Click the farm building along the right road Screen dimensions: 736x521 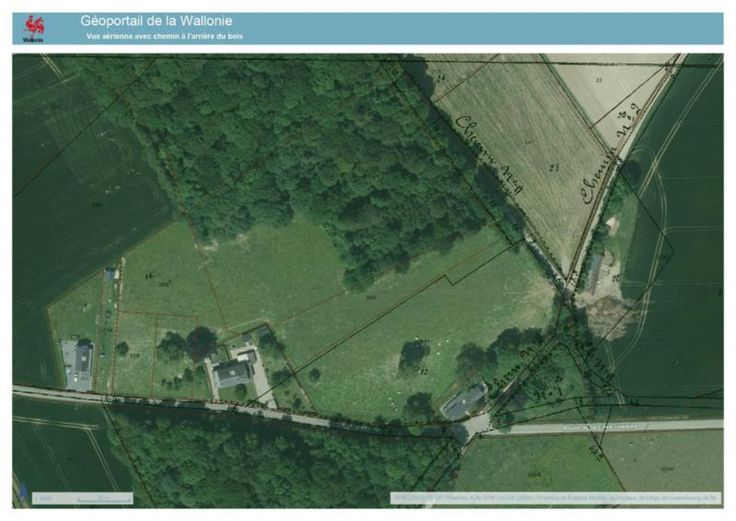point(594,272)
